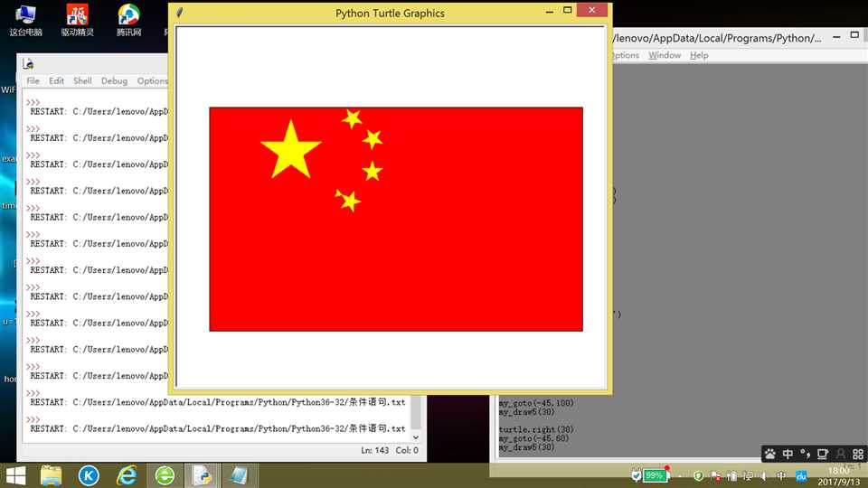Close the Python Turtle Graphics window

pos(591,9)
